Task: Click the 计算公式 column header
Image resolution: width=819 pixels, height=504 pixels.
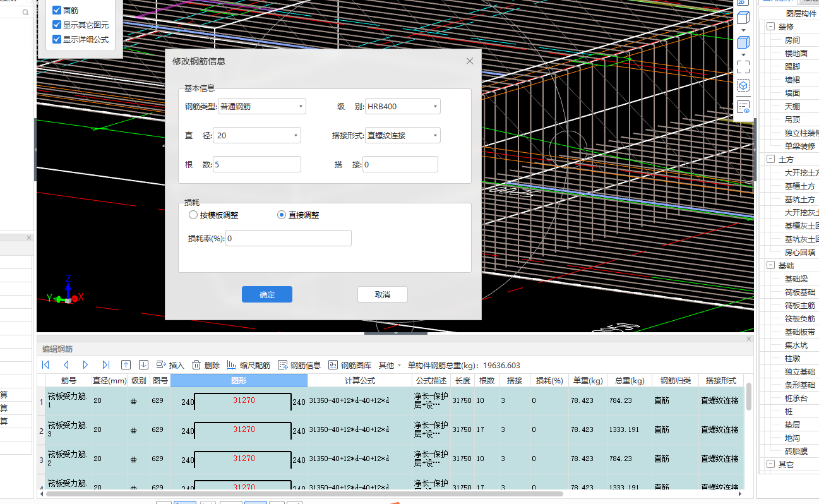Action: (x=360, y=381)
